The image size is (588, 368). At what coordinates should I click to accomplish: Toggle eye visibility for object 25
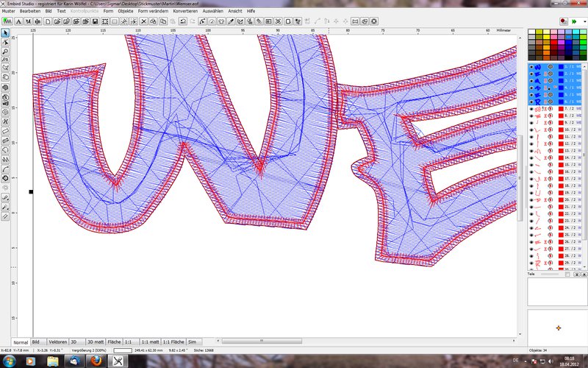tap(531, 235)
